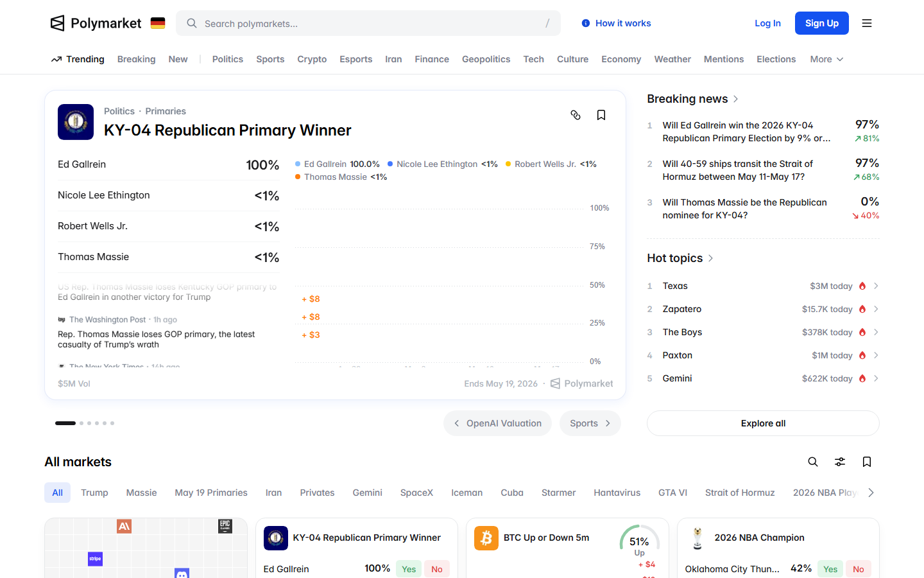Open the Geopolitics category tab
The image size is (924, 578).
click(x=486, y=59)
